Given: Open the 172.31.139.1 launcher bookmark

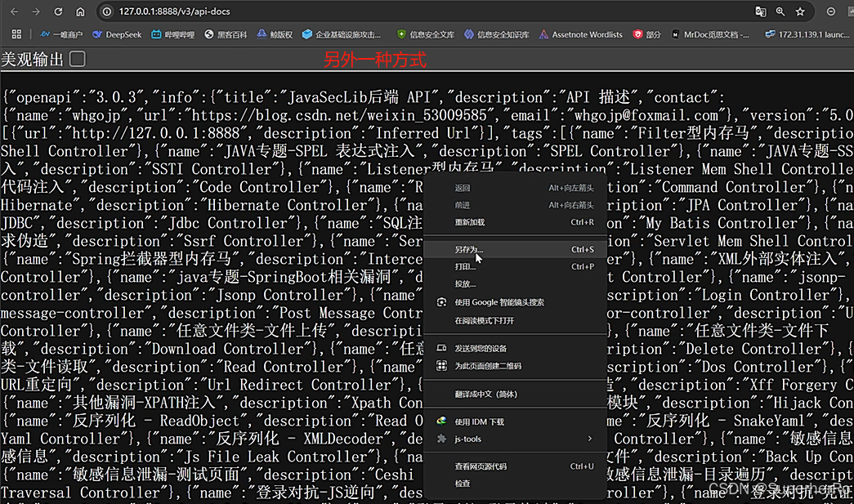Looking at the screenshot, I should click(807, 34).
